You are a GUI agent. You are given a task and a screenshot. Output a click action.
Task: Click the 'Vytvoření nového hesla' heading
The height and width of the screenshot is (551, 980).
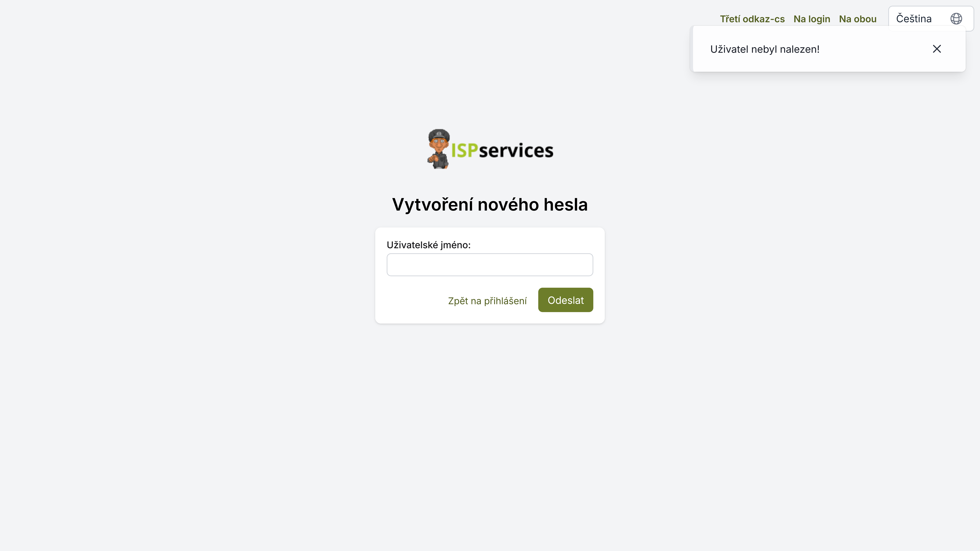(490, 205)
